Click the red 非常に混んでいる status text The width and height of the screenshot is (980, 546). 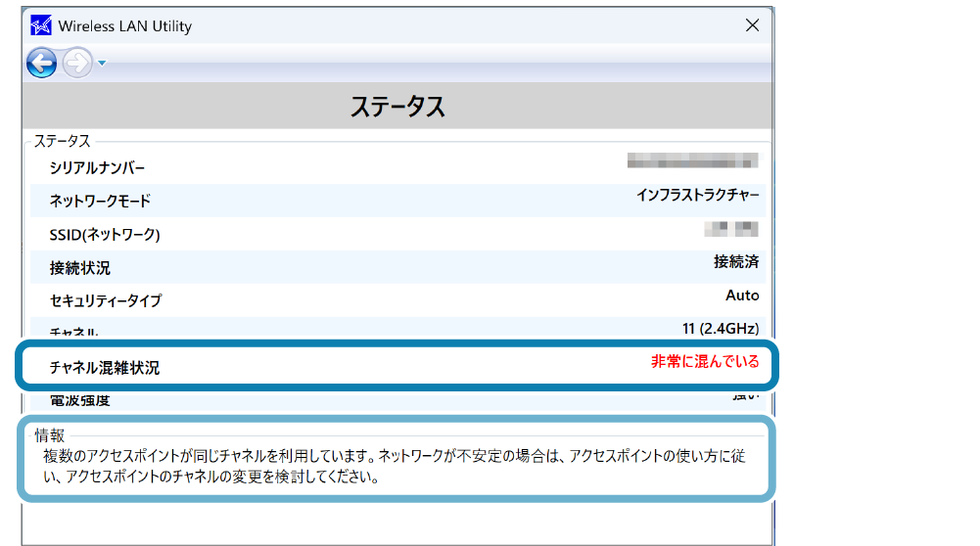[x=705, y=361]
